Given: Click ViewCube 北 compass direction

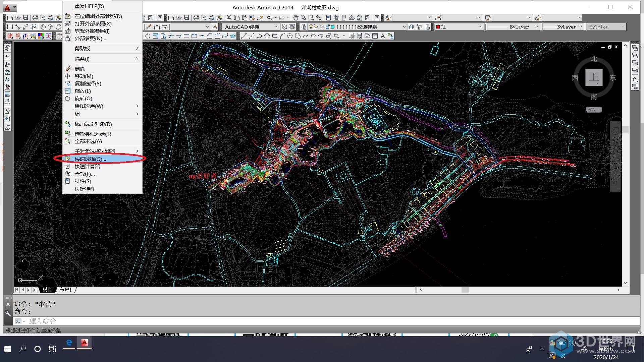Looking at the screenshot, I should pyautogui.click(x=594, y=59).
